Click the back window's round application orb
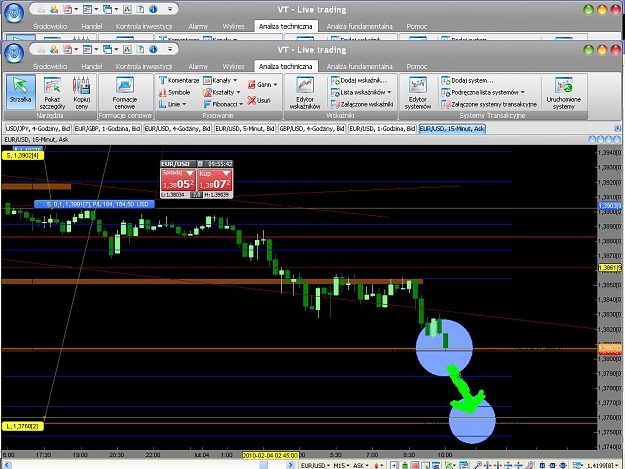 [14, 13]
